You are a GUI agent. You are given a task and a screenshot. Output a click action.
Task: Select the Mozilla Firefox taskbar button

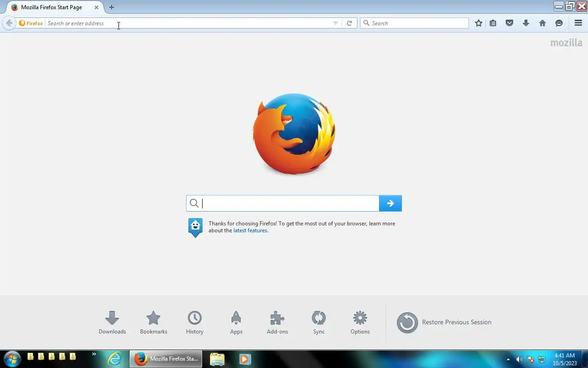166,359
